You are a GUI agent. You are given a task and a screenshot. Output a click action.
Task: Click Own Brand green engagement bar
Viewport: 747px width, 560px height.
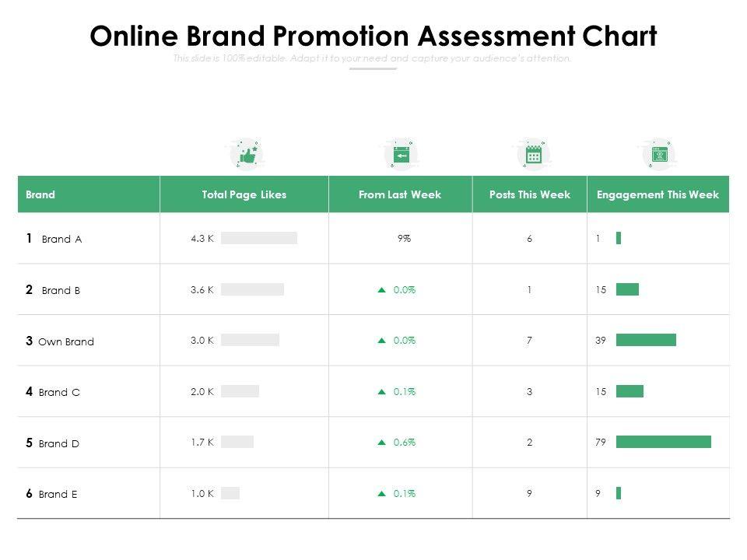[646, 341]
